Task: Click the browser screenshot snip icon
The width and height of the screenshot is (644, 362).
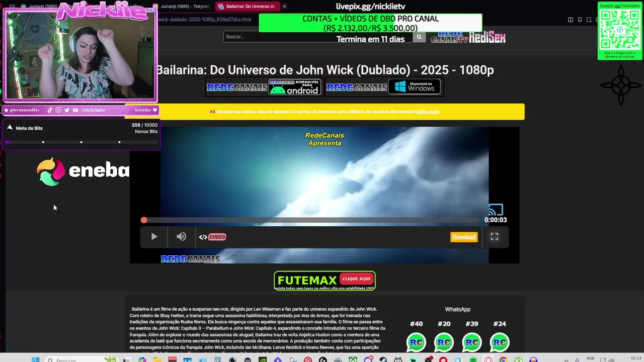Action: click(589, 20)
